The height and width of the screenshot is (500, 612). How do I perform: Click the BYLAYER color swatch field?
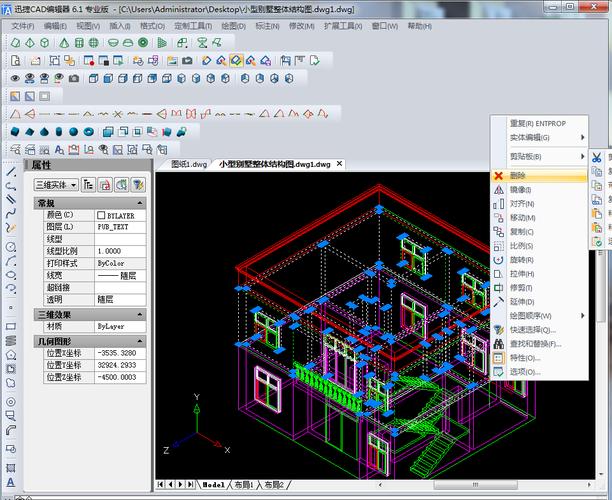pos(116,215)
